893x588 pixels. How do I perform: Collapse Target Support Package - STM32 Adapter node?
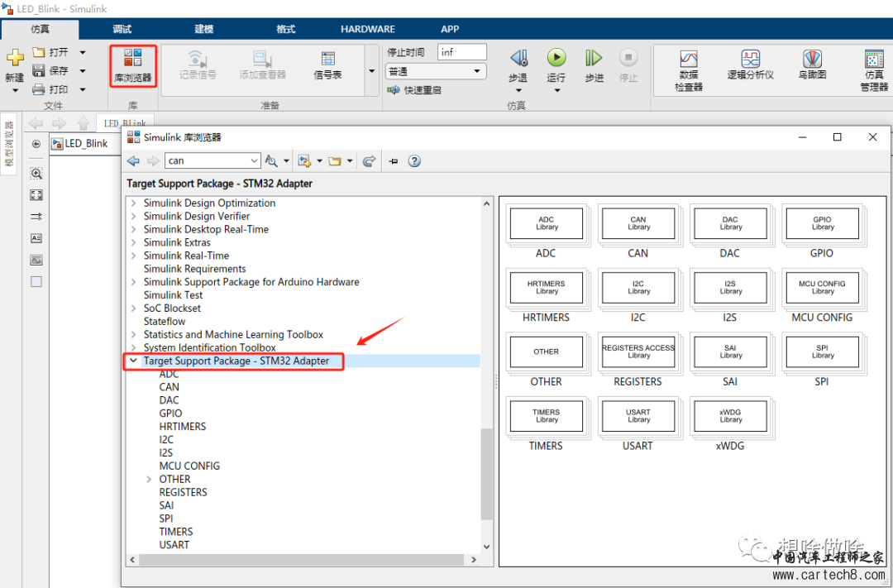(133, 361)
